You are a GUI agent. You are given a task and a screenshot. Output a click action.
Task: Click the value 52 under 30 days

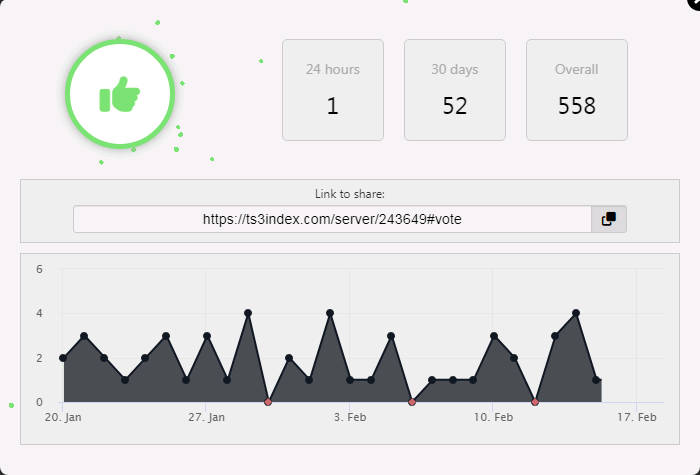[x=455, y=106]
